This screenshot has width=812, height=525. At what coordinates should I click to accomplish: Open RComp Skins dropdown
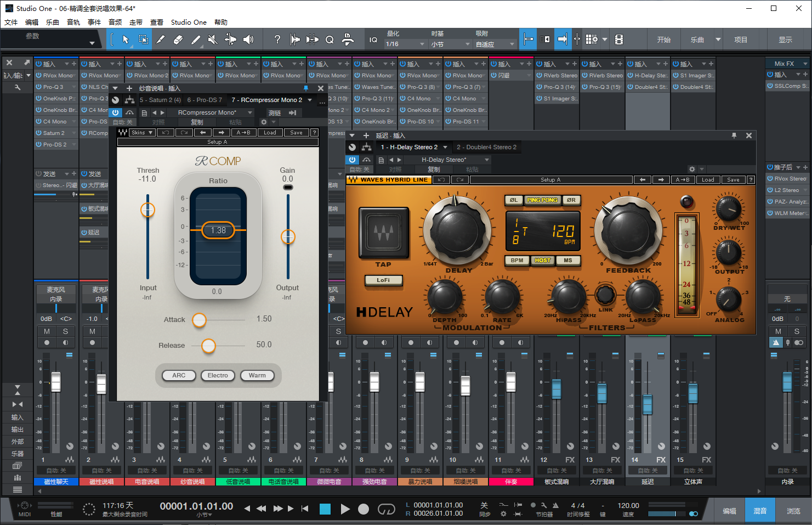click(143, 133)
